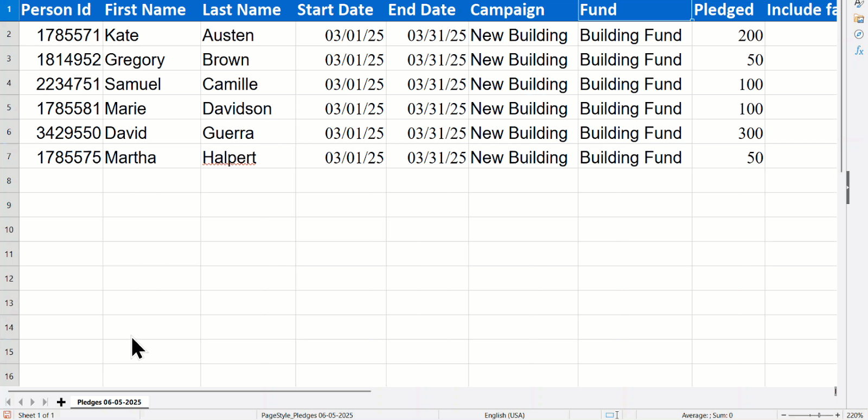Go to the next sheet tab arrow
This screenshot has width=868, height=420.
tap(33, 402)
